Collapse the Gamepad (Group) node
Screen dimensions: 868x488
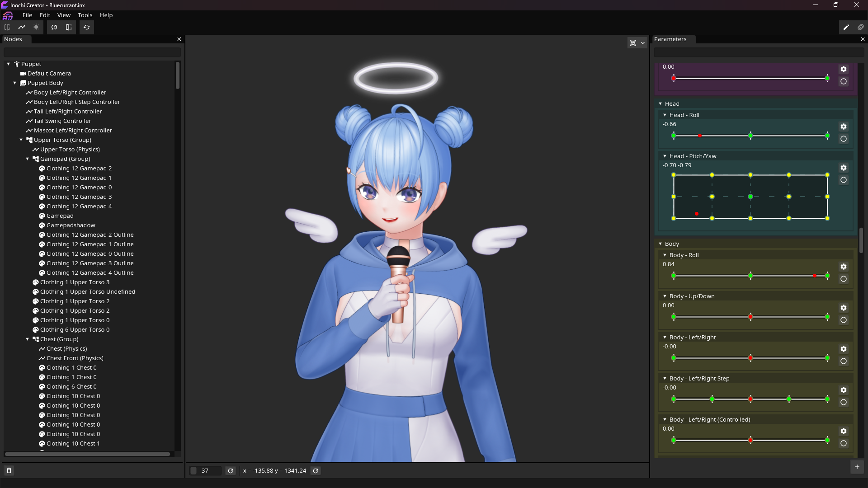[27, 159]
